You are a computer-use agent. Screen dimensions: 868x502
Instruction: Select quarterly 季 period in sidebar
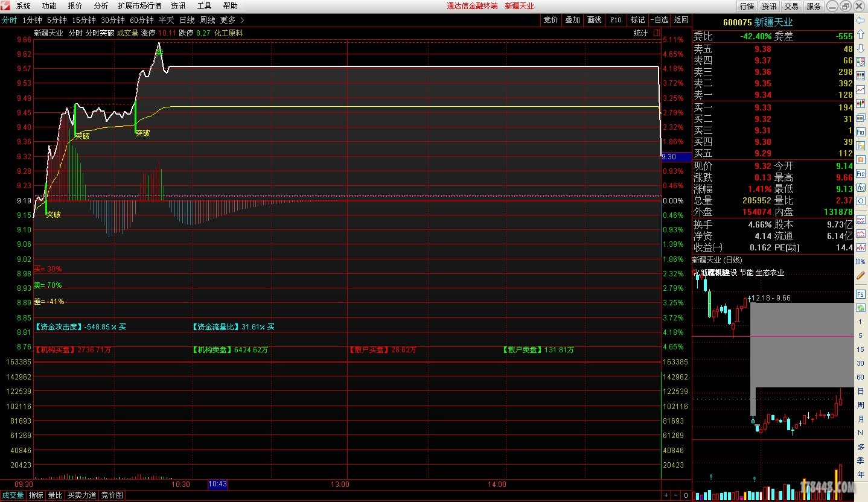[x=860, y=460]
